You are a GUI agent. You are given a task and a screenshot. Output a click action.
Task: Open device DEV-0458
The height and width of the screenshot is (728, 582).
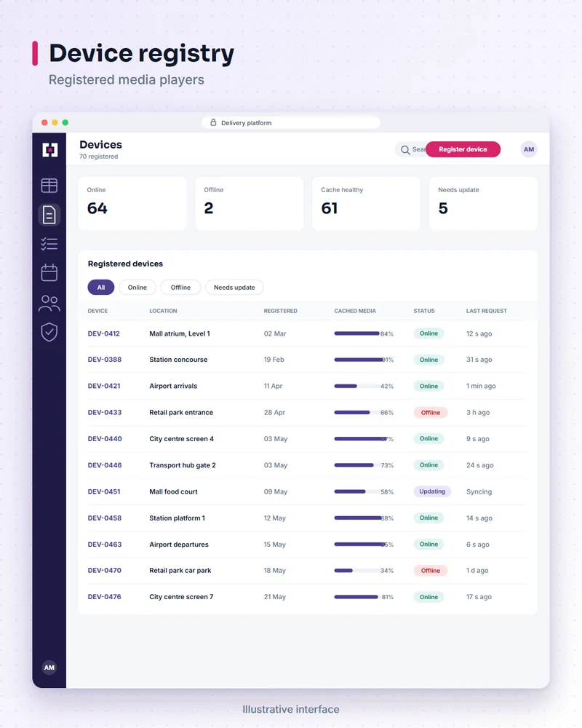(105, 518)
